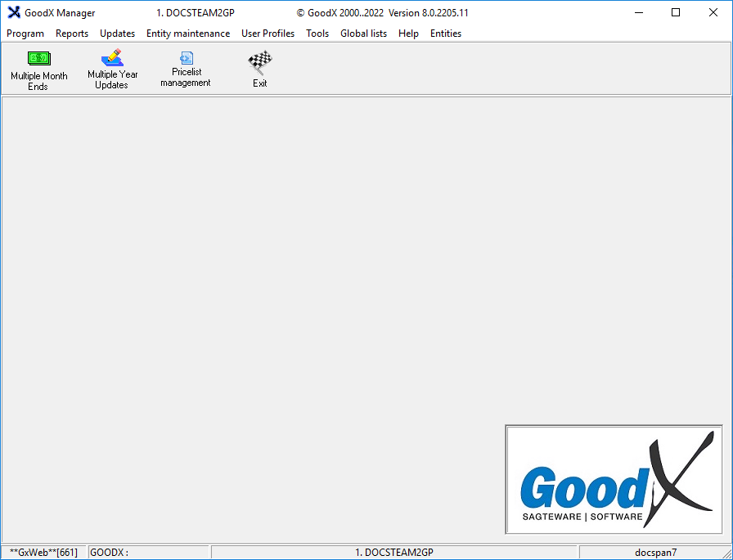Open the Reports menu

tap(72, 34)
